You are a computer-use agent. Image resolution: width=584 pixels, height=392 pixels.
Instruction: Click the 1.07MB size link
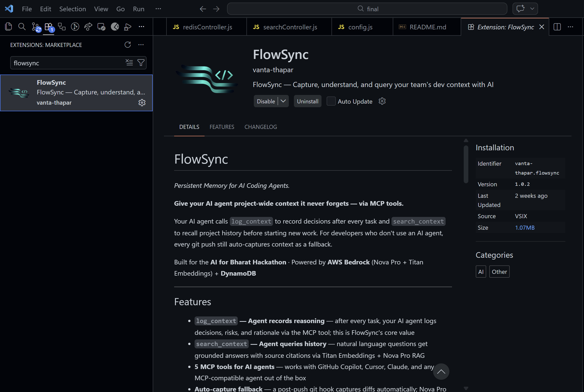(525, 227)
